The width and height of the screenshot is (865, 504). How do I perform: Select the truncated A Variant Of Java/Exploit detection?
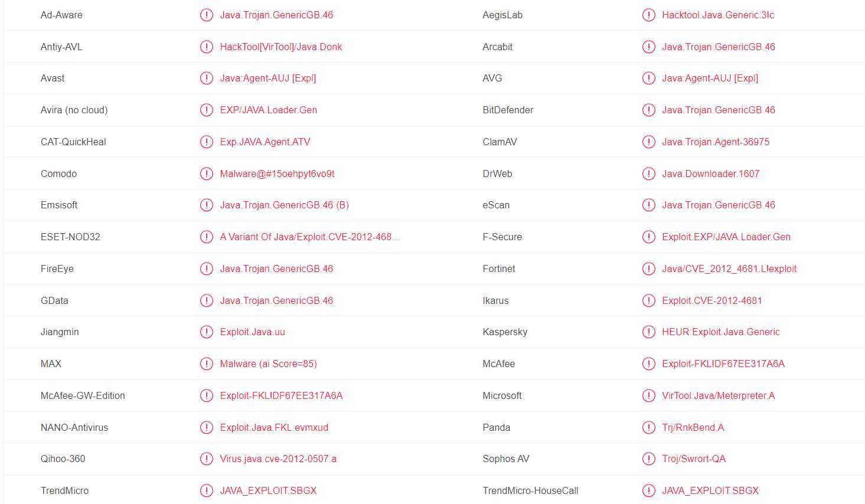[x=310, y=237]
